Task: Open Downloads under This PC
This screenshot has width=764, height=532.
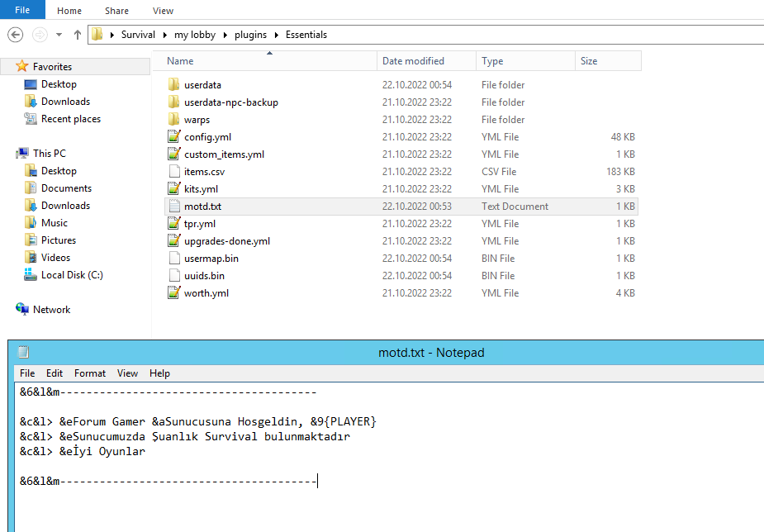Action: click(x=65, y=206)
